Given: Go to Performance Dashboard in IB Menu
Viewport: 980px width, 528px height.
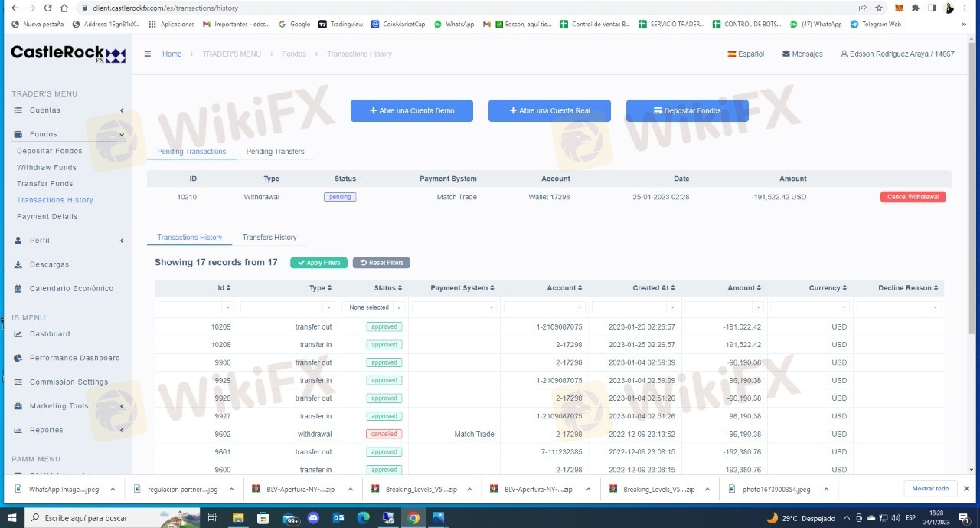Looking at the screenshot, I should [x=75, y=358].
